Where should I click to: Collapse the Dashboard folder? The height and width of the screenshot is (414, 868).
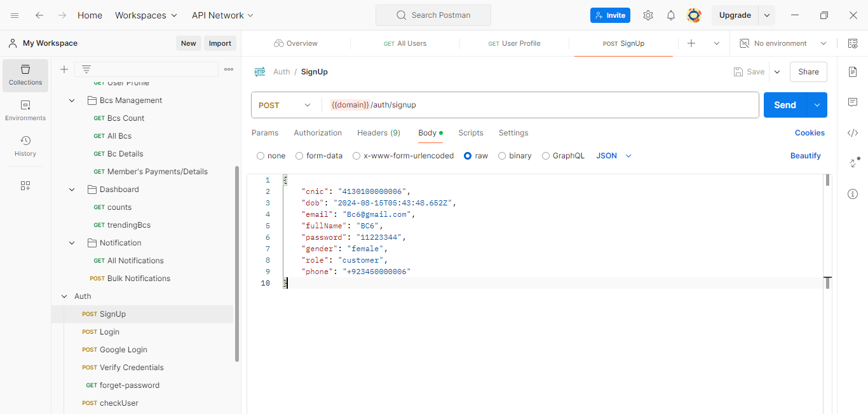point(72,190)
